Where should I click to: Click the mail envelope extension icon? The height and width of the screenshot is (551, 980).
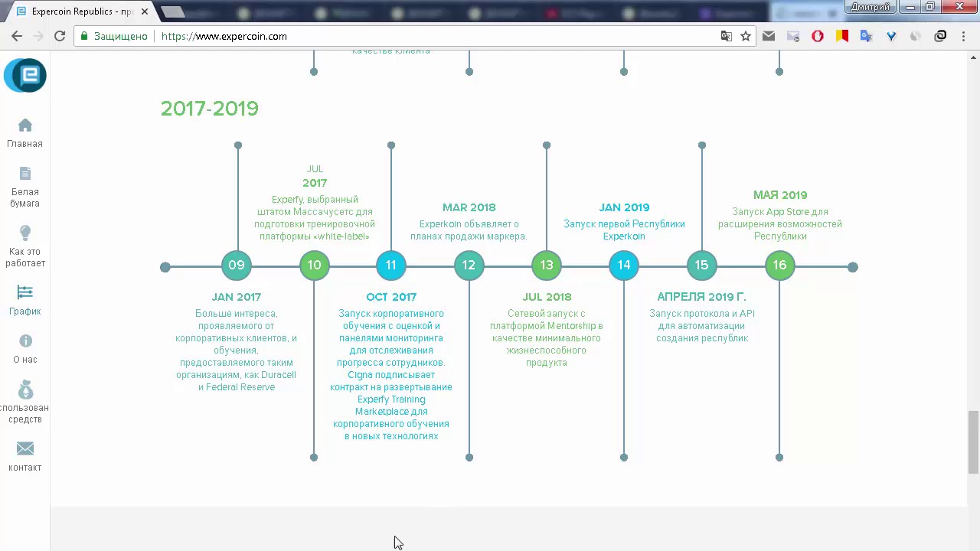coord(769,36)
